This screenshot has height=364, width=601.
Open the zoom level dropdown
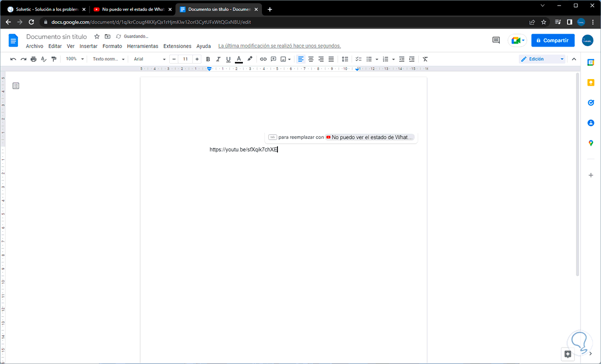[x=75, y=59]
